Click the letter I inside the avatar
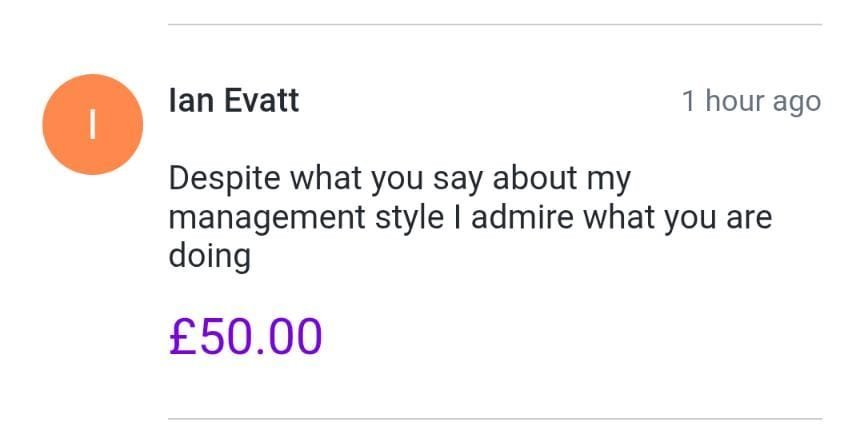864x435 pixels. click(x=91, y=124)
